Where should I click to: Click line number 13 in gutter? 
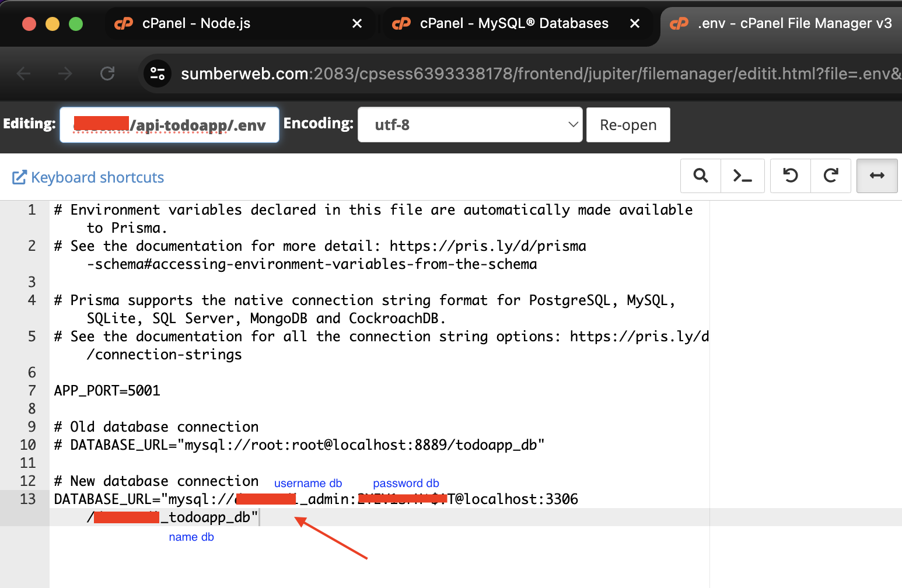[x=27, y=499]
